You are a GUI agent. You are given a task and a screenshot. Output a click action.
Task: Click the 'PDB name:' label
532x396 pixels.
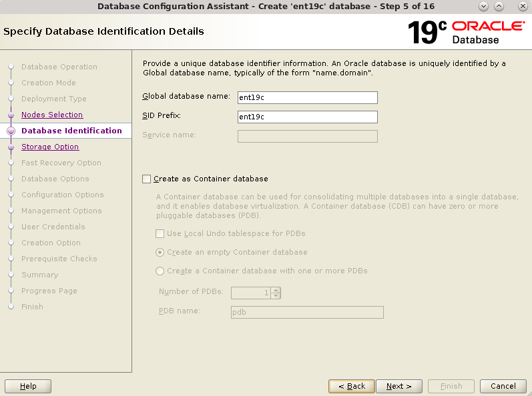point(179,311)
